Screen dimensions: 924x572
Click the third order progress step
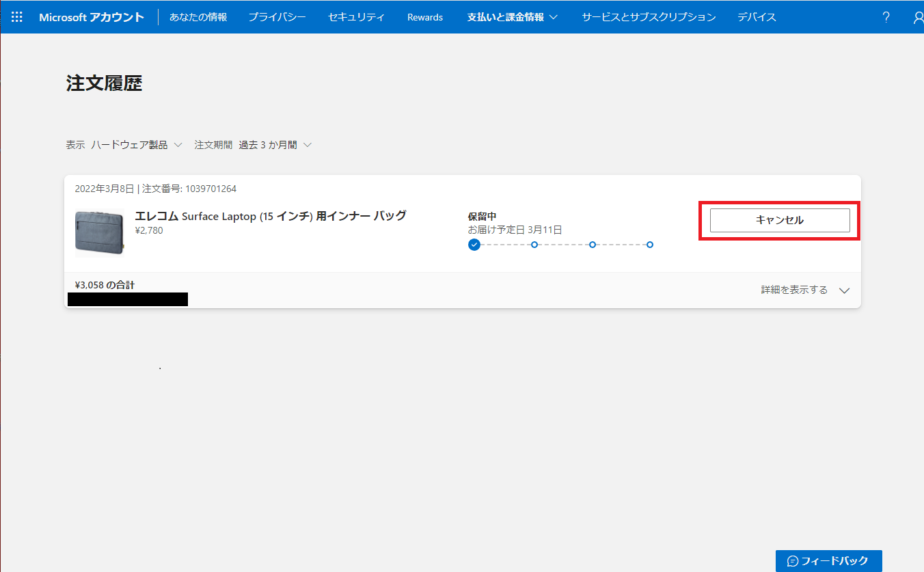pos(593,245)
